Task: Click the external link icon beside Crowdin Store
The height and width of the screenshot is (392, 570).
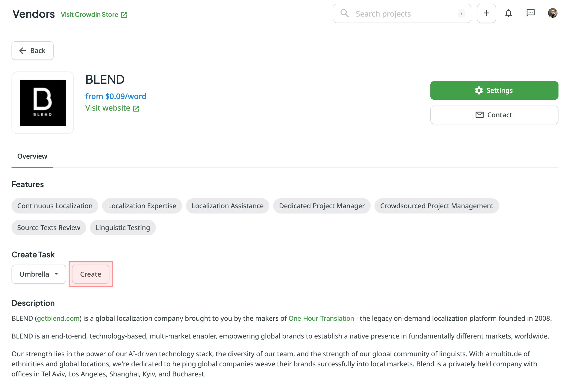Action: [x=124, y=15]
